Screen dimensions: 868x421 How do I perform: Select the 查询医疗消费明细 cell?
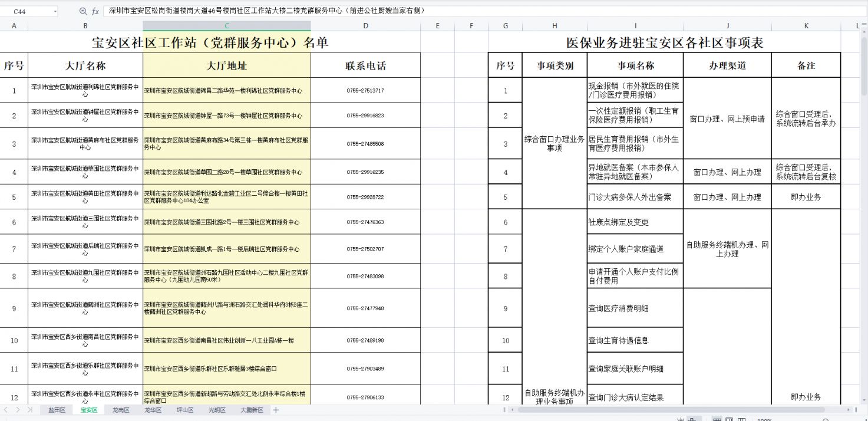(x=635, y=308)
